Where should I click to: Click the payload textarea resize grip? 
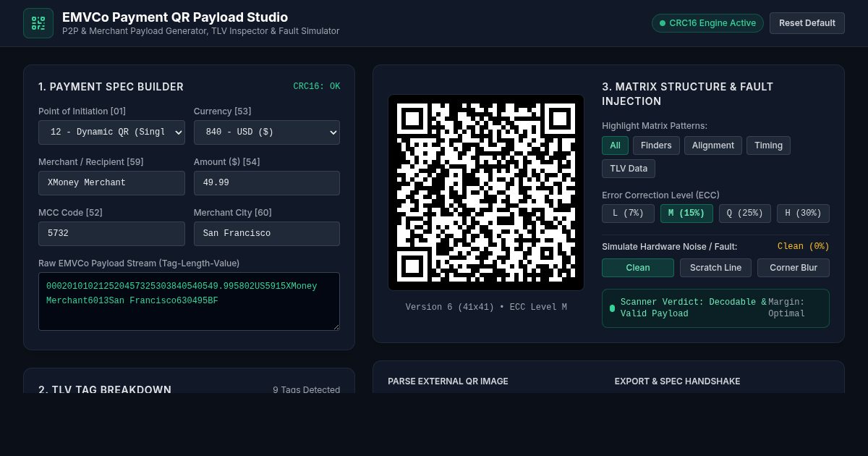point(336,326)
